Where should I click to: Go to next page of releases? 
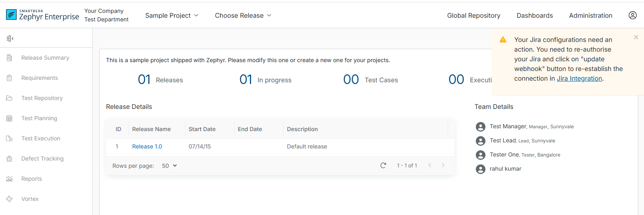[443, 165]
